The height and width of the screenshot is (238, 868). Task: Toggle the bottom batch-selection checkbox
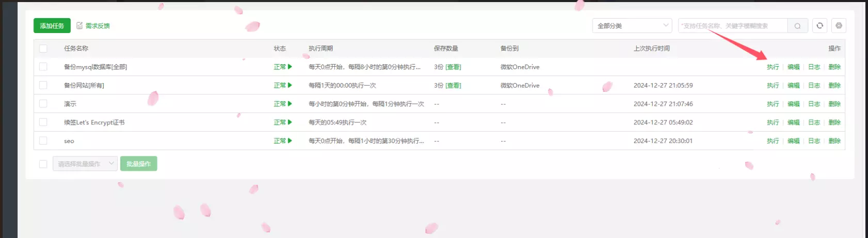(43, 164)
